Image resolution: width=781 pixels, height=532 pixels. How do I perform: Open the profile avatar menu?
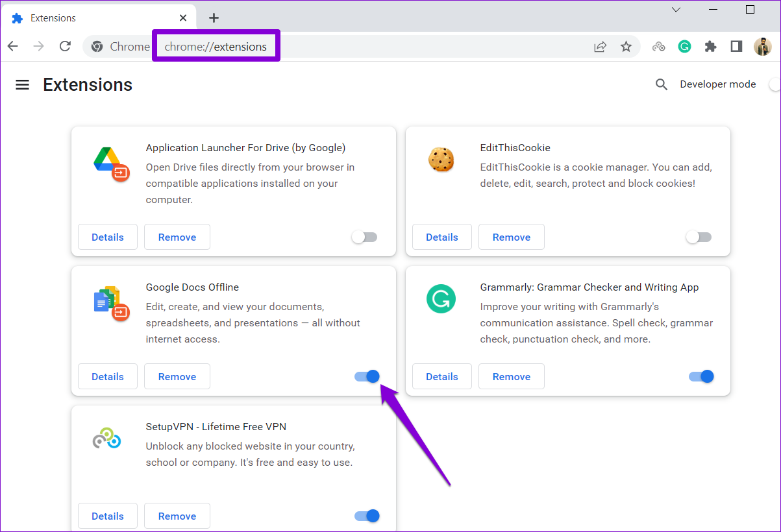762,47
